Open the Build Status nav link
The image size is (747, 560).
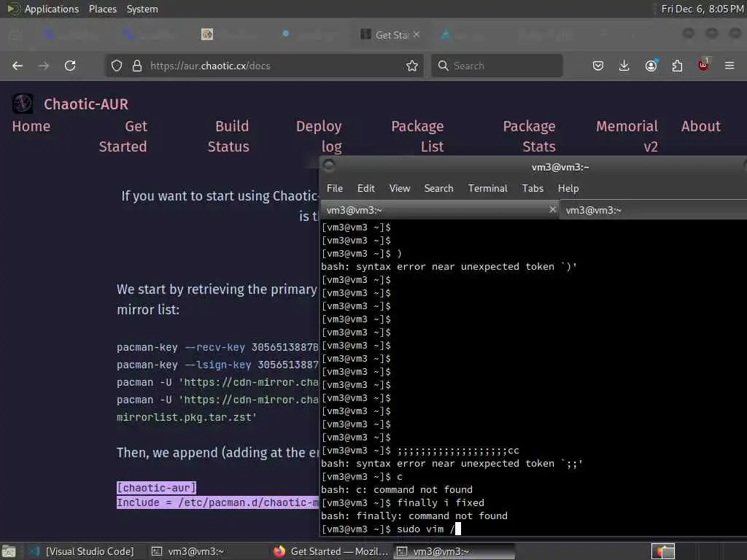click(x=228, y=136)
